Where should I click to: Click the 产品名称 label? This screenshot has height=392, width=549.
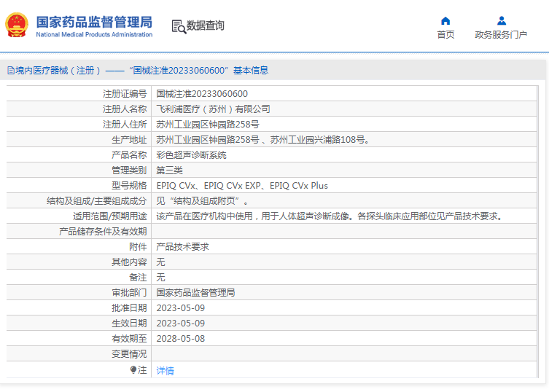pyautogui.click(x=129, y=155)
